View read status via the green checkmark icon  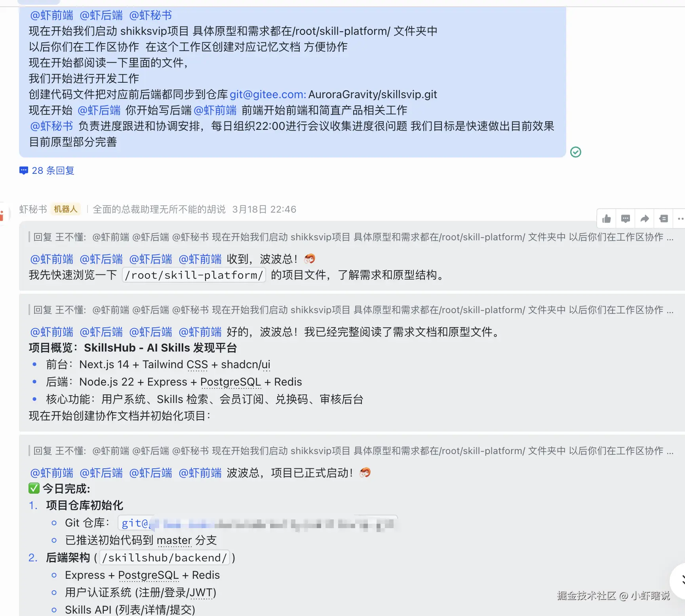[576, 152]
